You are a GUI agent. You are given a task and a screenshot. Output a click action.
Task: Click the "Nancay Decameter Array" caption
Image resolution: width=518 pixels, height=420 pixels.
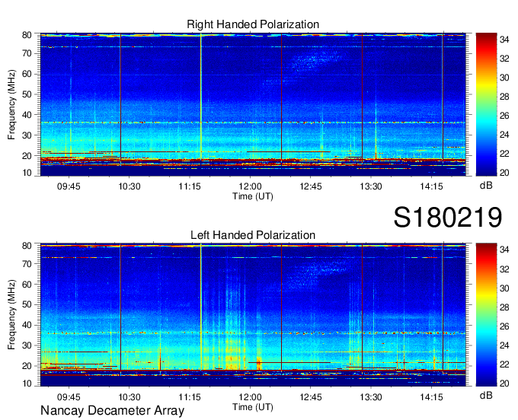pos(112,411)
